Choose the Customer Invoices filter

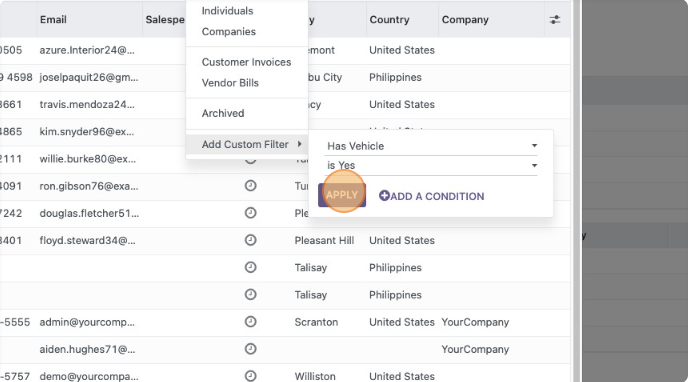click(246, 62)
